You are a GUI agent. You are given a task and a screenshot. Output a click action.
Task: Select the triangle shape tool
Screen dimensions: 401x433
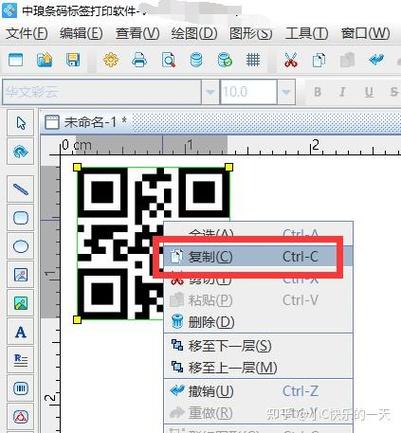coord(21,417)
